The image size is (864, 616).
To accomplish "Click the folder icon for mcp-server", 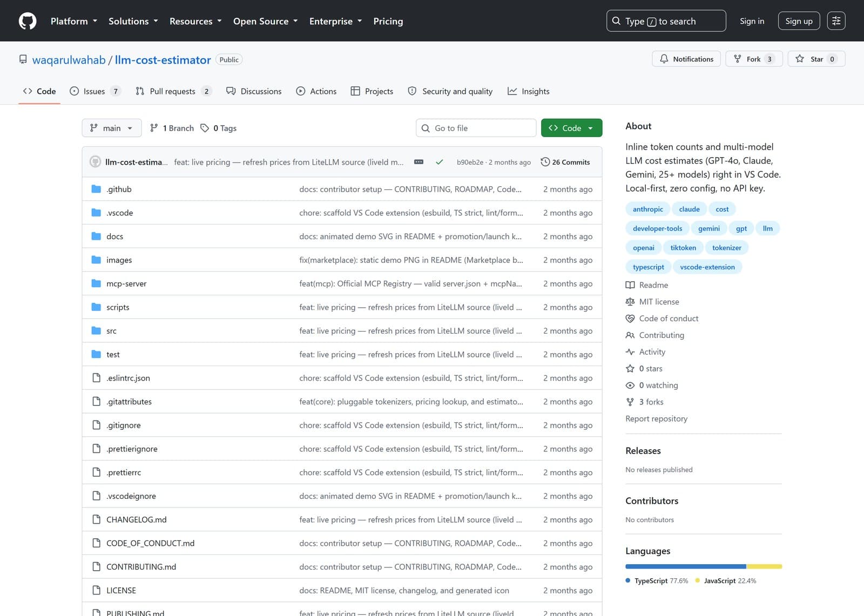I will [96, 283].
